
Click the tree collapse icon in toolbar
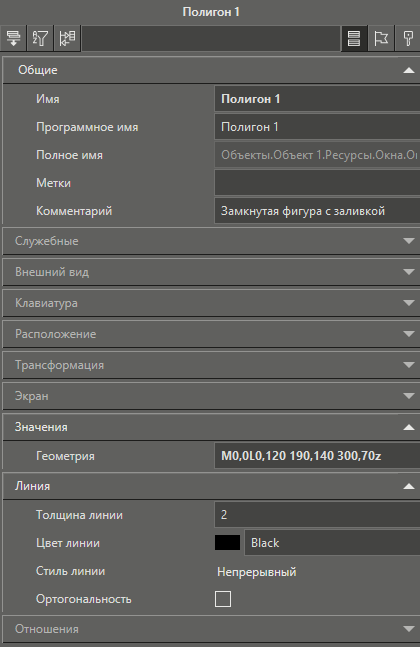(x=67, y=38)
